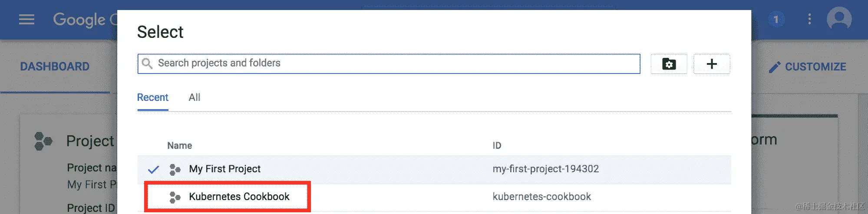Switch to the All tab

coord(195,97)
